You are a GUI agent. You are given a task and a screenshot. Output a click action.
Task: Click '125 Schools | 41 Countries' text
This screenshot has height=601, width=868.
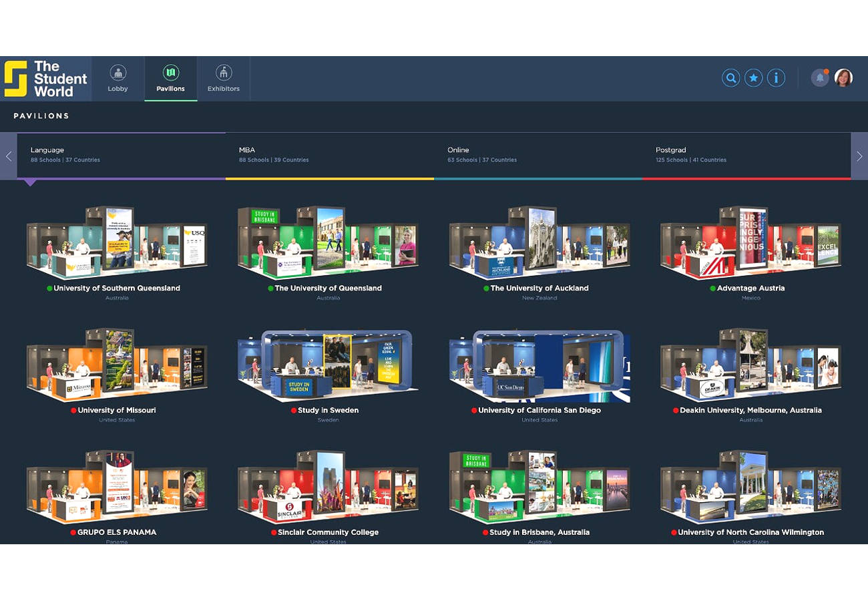691,160
